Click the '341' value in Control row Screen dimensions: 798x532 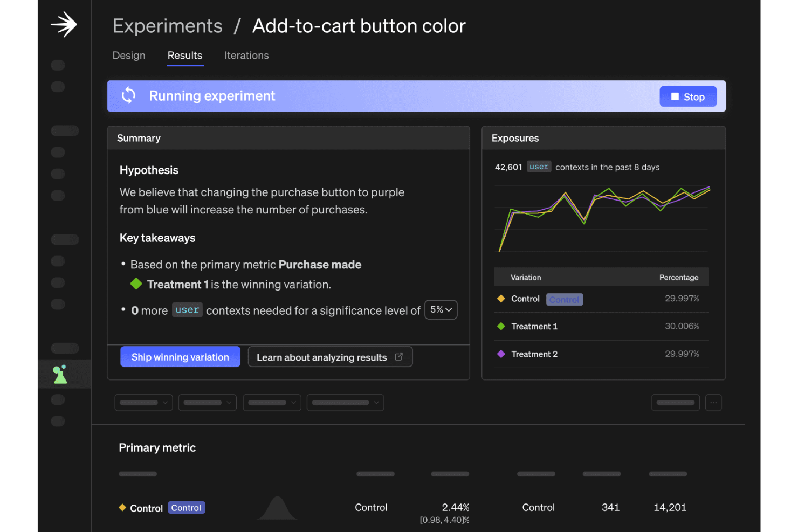(610, 507)
